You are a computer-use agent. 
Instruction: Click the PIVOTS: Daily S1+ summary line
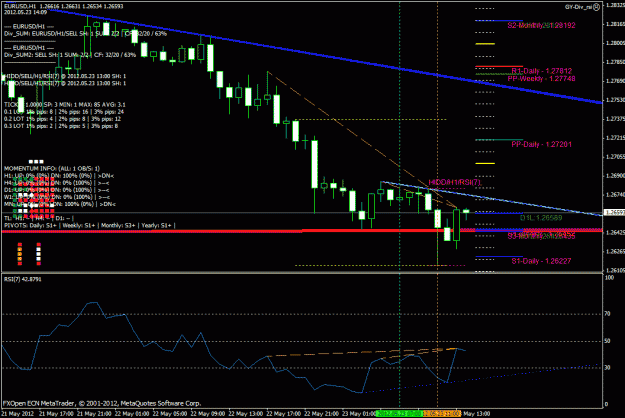point(89,226)
